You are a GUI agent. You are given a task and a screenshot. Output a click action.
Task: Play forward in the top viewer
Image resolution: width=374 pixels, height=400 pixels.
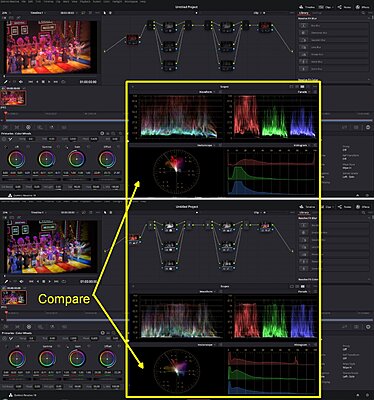tap(49, 82)
